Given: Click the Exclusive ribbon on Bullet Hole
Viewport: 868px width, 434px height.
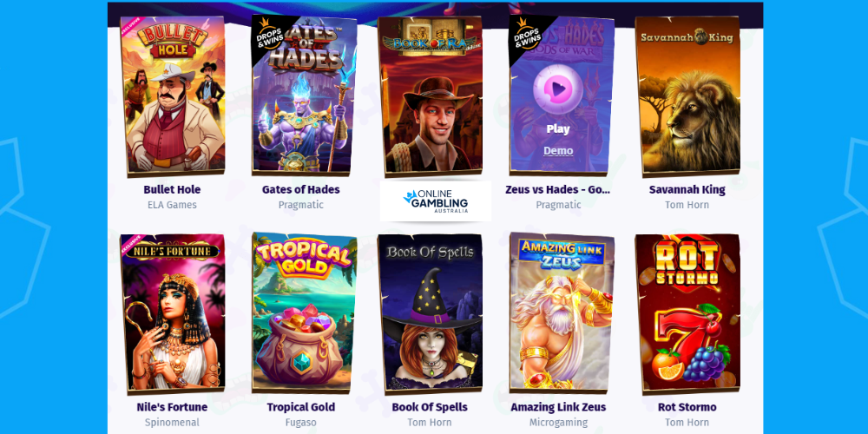Looking at the screenshot, I should click(131, 27).
